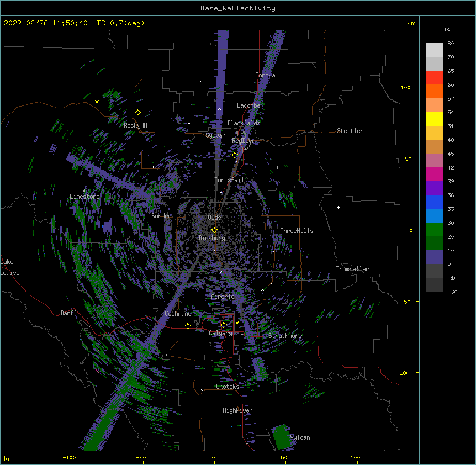This screenshot has width=476, height=465.
Task: Click the Airdrie label
Action: coord(223,297)
